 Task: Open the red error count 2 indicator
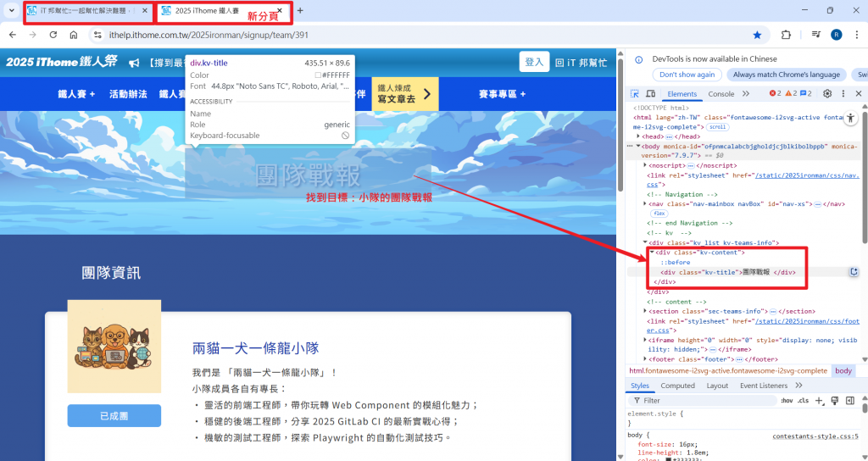775,93
